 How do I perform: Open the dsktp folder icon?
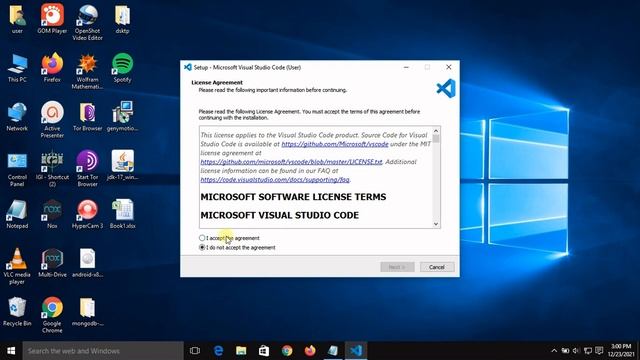coord(122,18)
